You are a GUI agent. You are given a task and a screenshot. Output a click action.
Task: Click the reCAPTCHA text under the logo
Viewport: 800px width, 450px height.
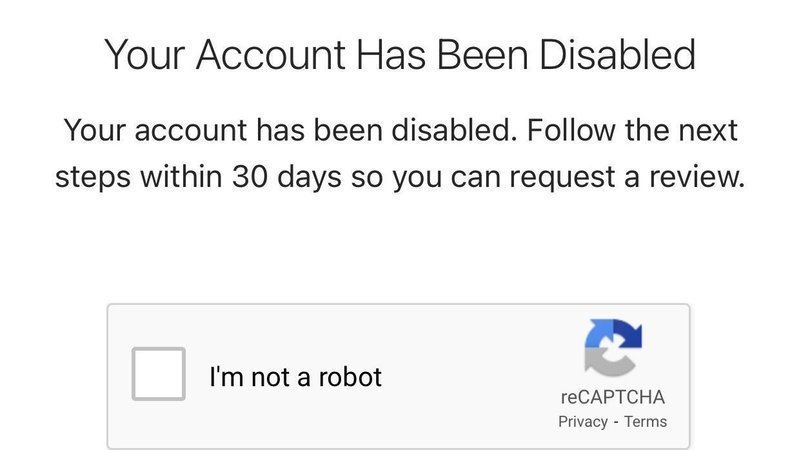[612, 397]
